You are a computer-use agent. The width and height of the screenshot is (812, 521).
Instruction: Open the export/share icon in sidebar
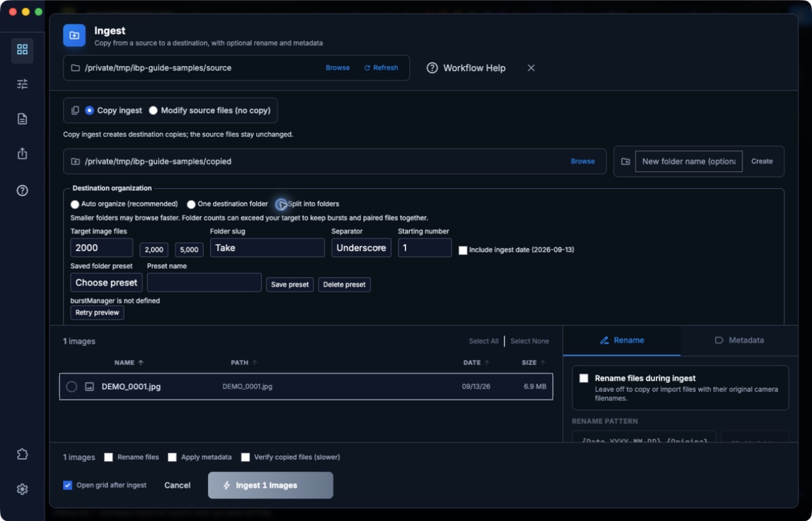pos(22,153)
